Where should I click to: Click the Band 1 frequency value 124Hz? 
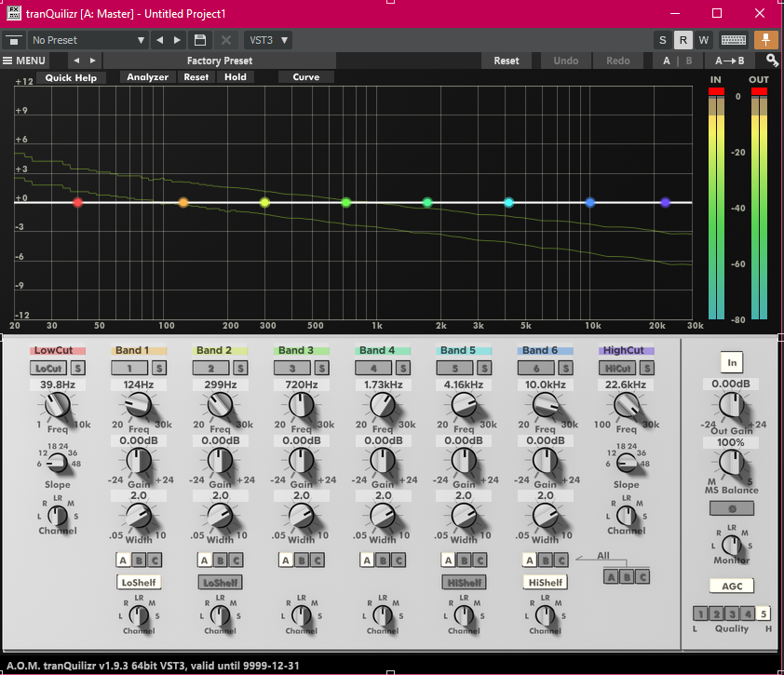pyautogui.click(x=139, y=385)
